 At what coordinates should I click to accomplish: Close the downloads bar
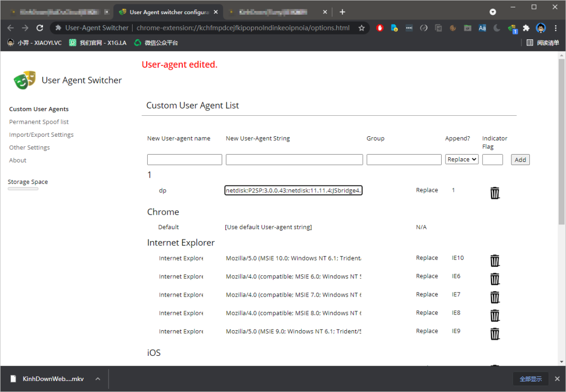click(557, 379)
